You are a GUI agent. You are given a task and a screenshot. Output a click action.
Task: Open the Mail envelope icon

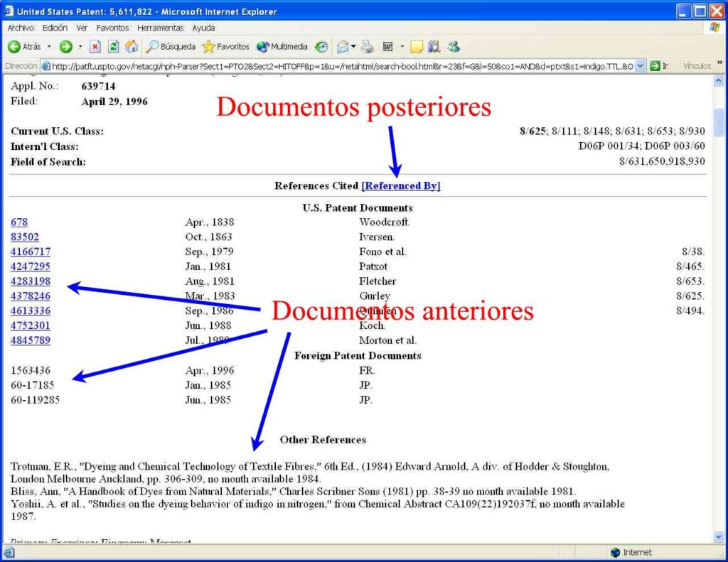tap(343, 46)
